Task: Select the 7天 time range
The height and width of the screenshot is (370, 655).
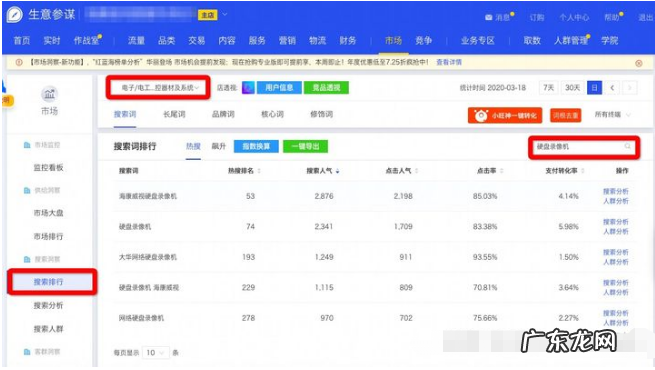Action: tap(548, 88)
